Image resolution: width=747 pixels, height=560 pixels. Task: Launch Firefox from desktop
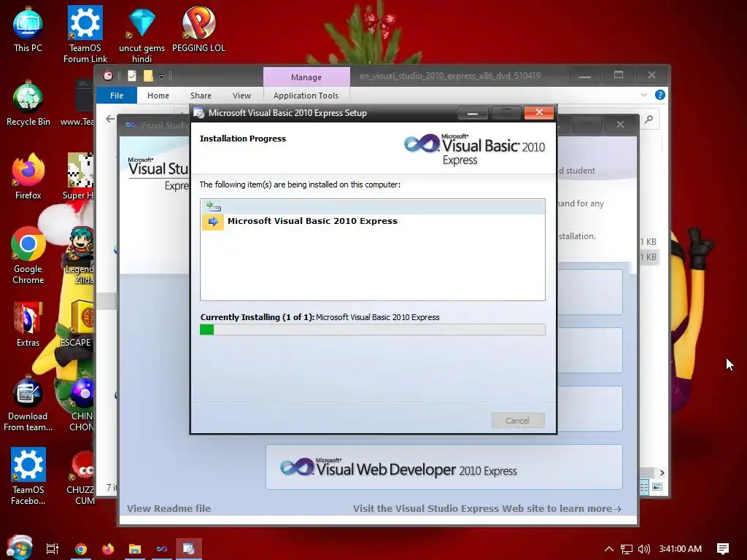point(28,176)
